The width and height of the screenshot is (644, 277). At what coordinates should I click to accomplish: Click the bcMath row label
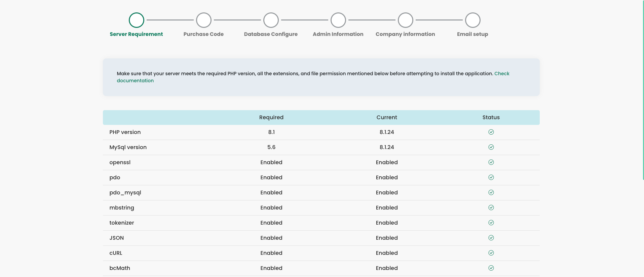click(120, 268)
